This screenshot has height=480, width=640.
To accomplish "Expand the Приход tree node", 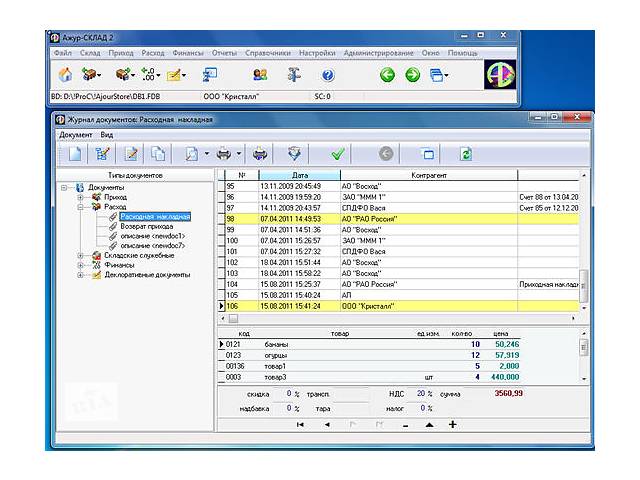I will (80, 197).
